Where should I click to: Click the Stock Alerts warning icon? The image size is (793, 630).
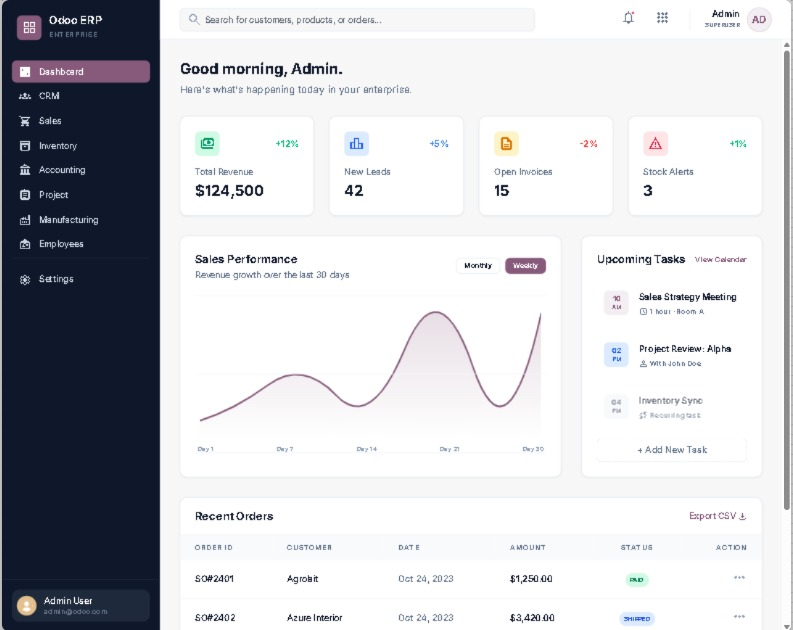pyautogui.click(x=655, y=144)
